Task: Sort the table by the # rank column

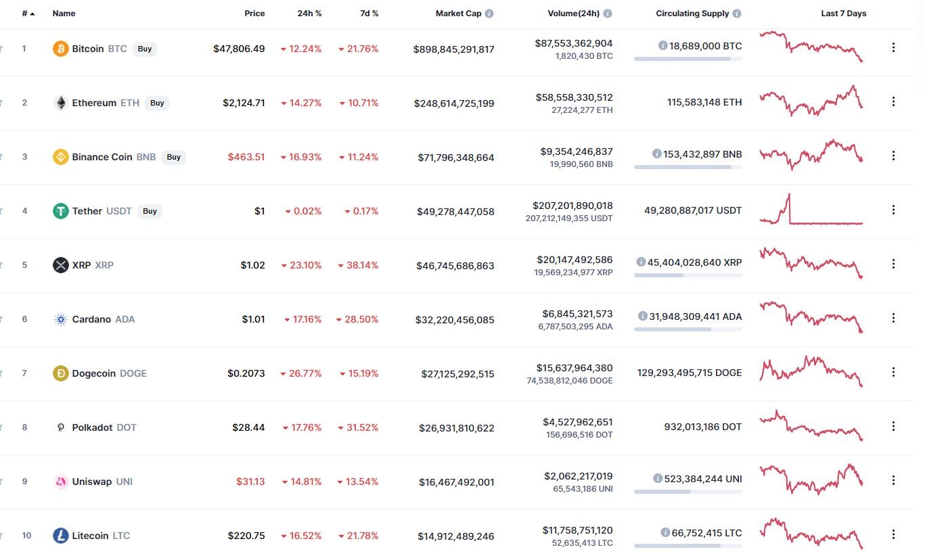Action: point(28,14)
